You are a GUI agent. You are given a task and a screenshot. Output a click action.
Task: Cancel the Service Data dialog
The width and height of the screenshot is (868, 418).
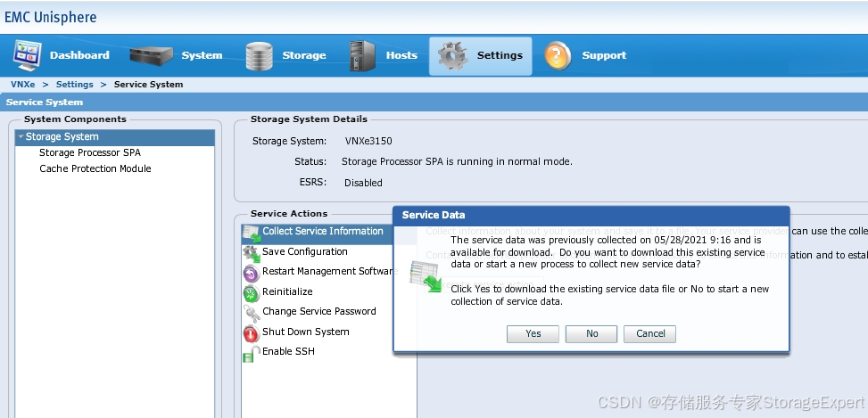coord(650,334)
